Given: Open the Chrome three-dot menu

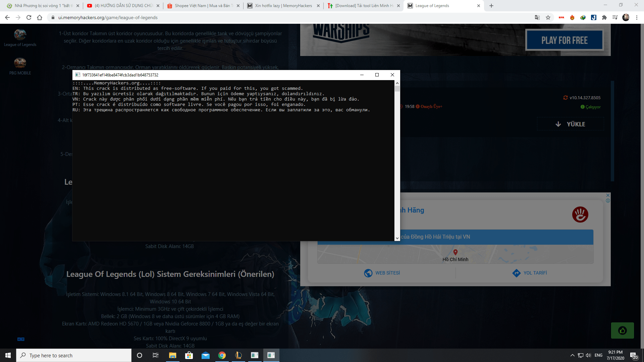Looking at the screenshot, I should pos(637,17).
